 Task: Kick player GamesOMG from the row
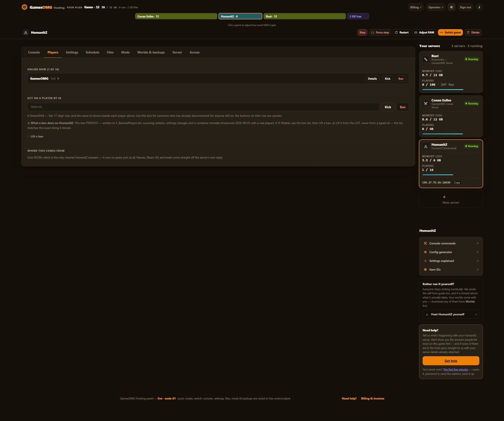coord(387,79)
